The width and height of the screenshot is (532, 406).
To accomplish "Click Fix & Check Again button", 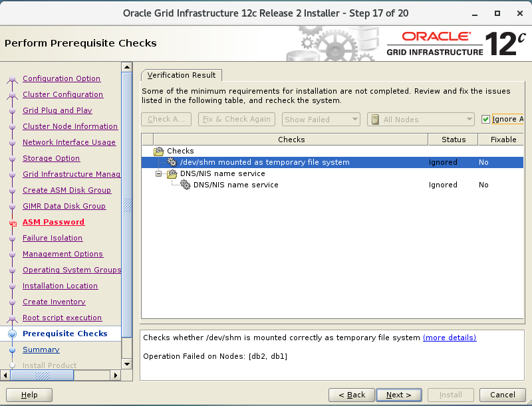I will [x=237, y=120].
